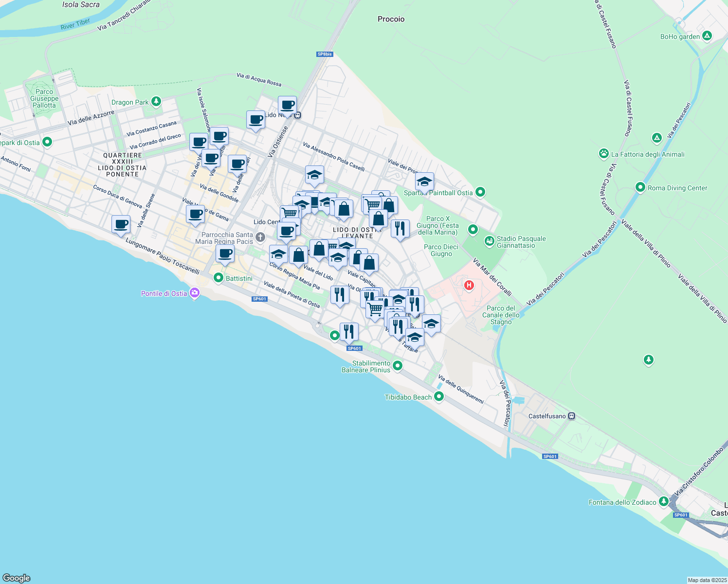This screenshot has height=584, width=728.
Task: Click the restaurant marker beside Parco X Giugno
Action: (400, 229)
